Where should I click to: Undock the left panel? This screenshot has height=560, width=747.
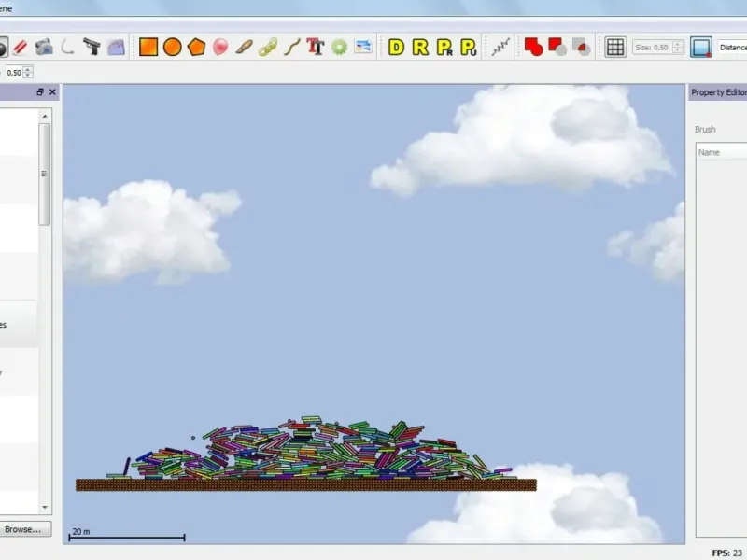point(40,91)
